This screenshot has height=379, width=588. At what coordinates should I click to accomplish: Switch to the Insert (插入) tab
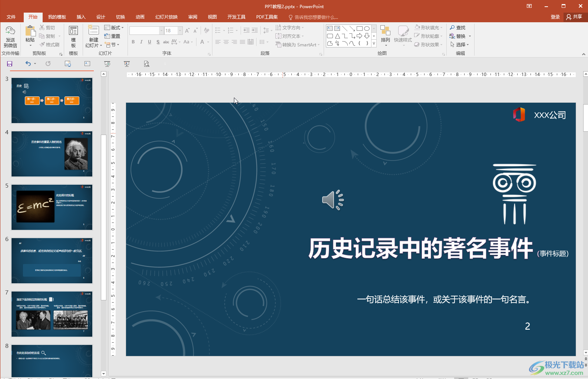pos(81,17)
